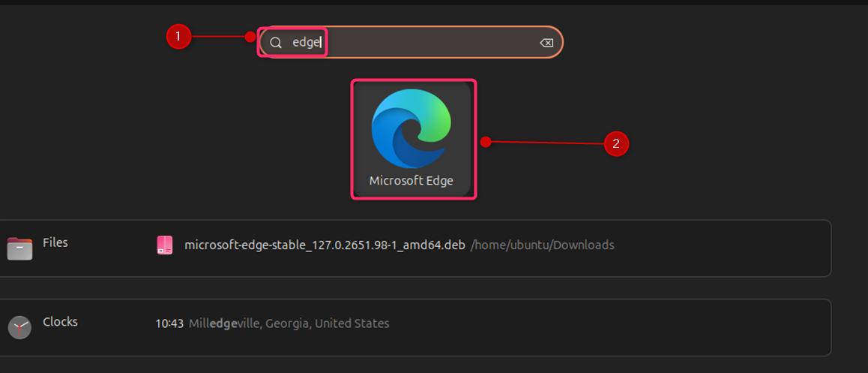Click the red dot left of search bar
This screenshot has height=373, width=868.
click(250, 36)
